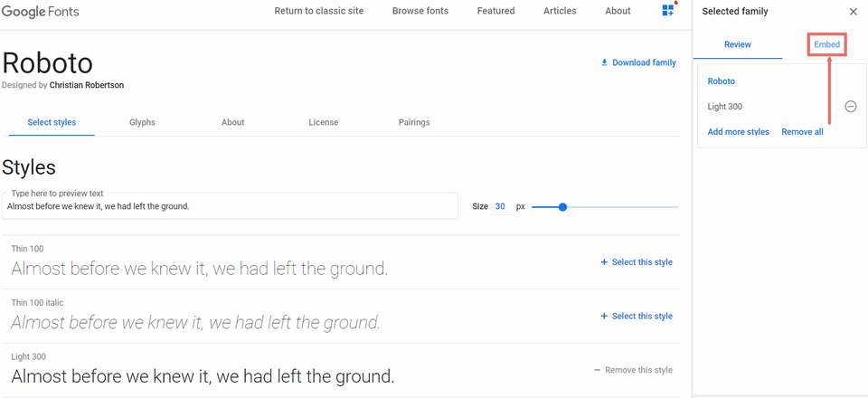Viewport: 868px width, 398px height.
Task: Select the Thin 100 style
Action: [x=637, y=262]
